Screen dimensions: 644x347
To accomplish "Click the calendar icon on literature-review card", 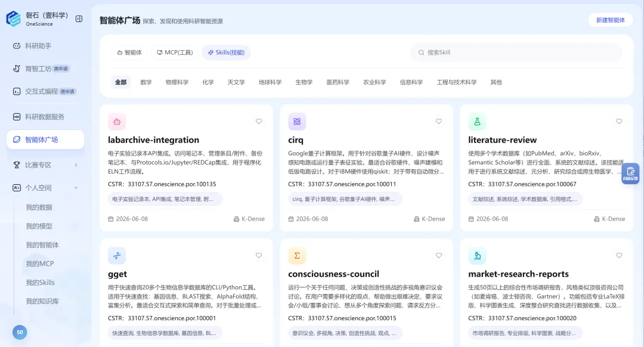I will pos(471,219).
